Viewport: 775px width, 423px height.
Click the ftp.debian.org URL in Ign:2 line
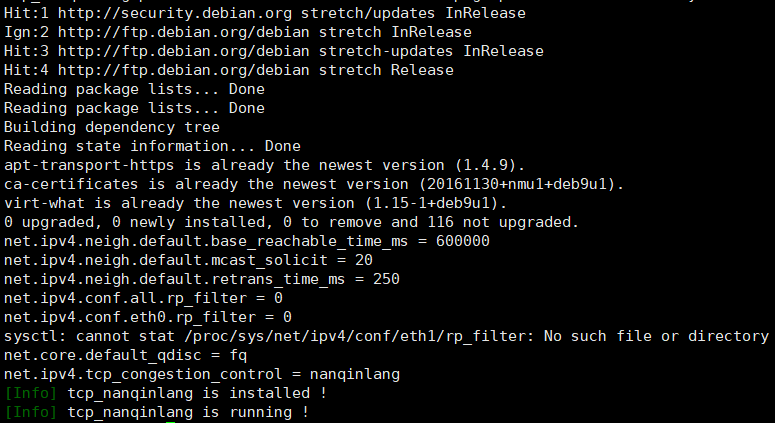click(x=184, y=33)
